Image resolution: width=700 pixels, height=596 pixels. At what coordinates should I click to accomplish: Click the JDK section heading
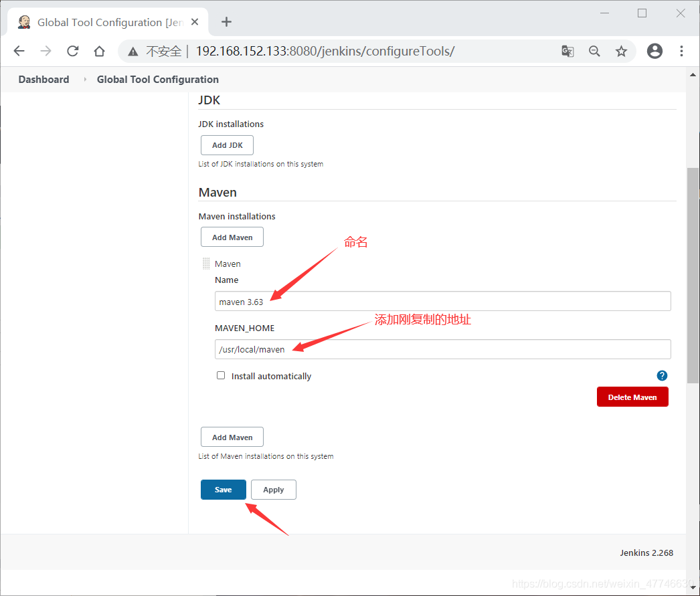point(209,100)
